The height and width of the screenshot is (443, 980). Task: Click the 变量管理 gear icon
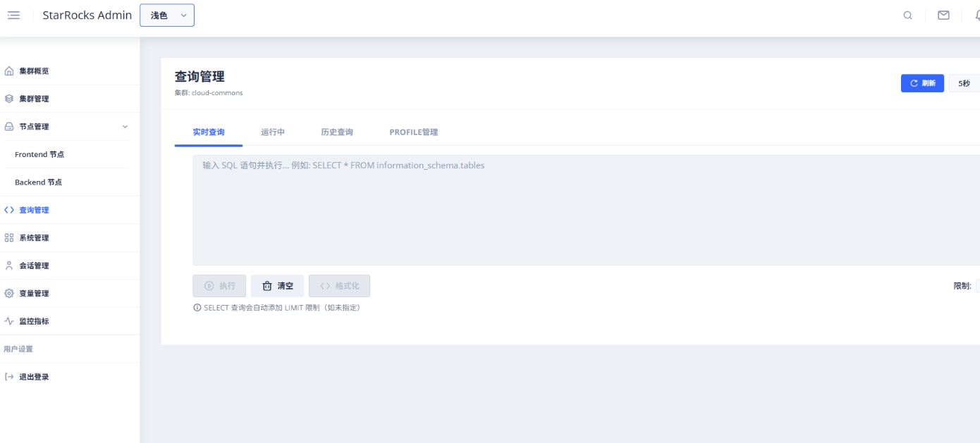9,293
